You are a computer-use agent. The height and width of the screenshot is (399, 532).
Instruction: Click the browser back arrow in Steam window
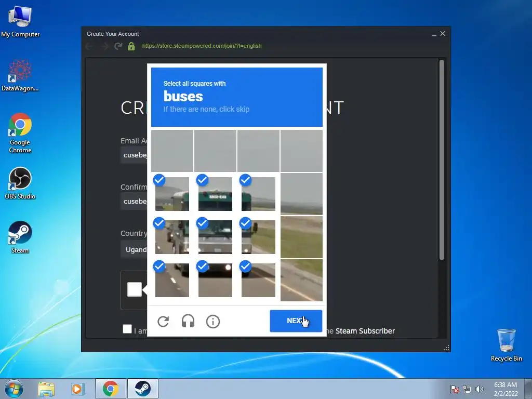tap(89, 46)
